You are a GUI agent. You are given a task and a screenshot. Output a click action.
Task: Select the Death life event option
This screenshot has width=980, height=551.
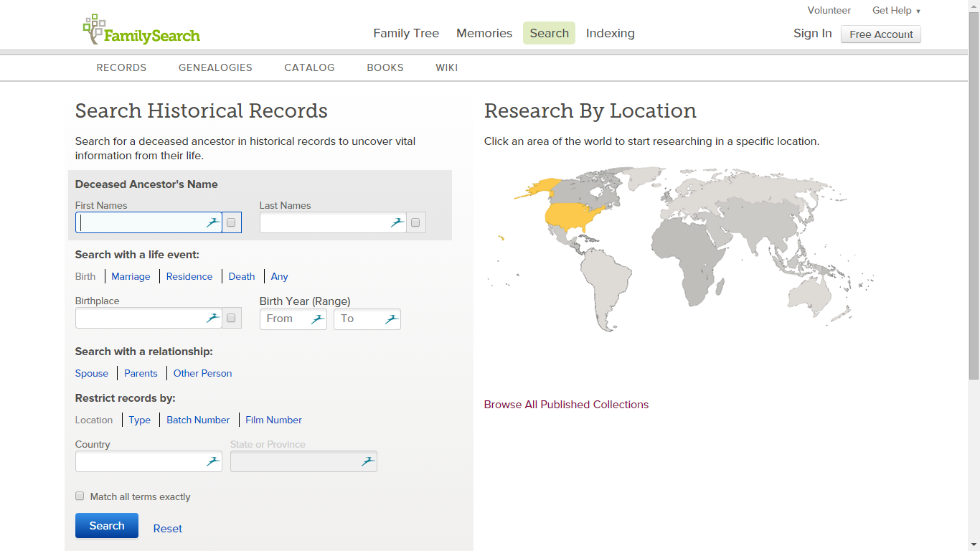(x=242, y=276)
